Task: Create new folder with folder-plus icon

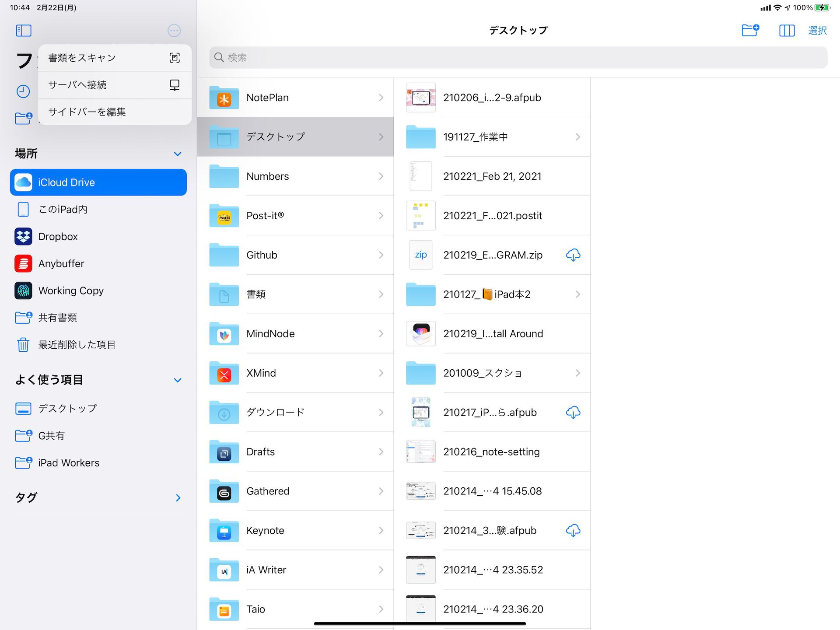Action: pyautogui.click(x=750, y=30)
